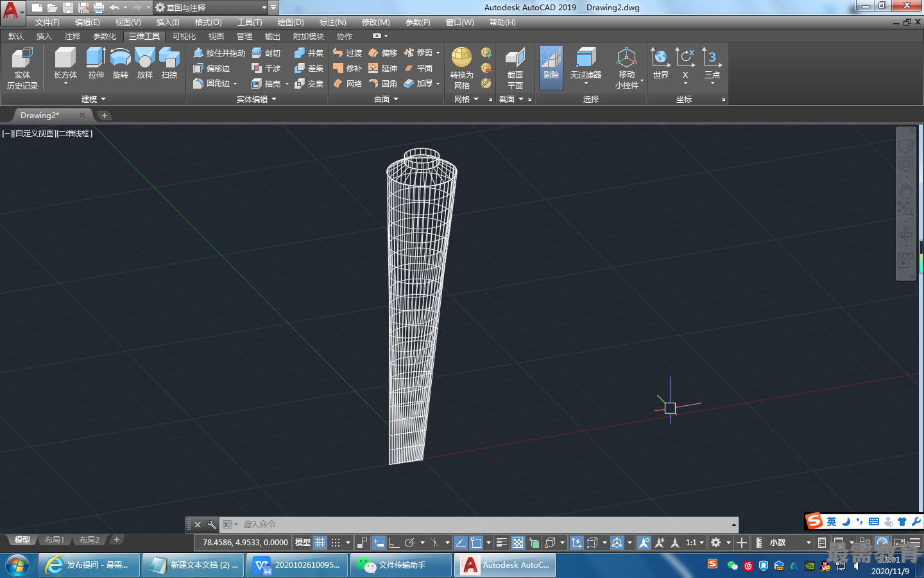Expand the Modeling (建模) panel

(x=94, y=99)
